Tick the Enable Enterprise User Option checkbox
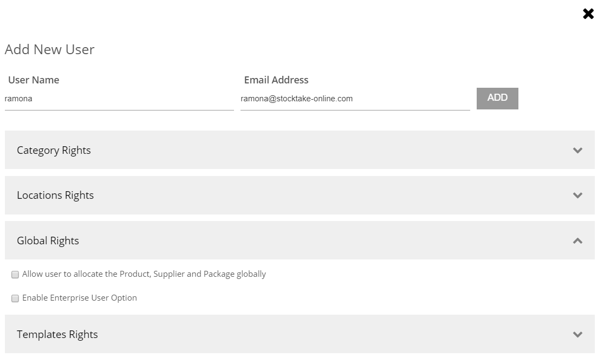Viewport: 604px width, 364px height. pyautogui.click(x=15, y=298)
